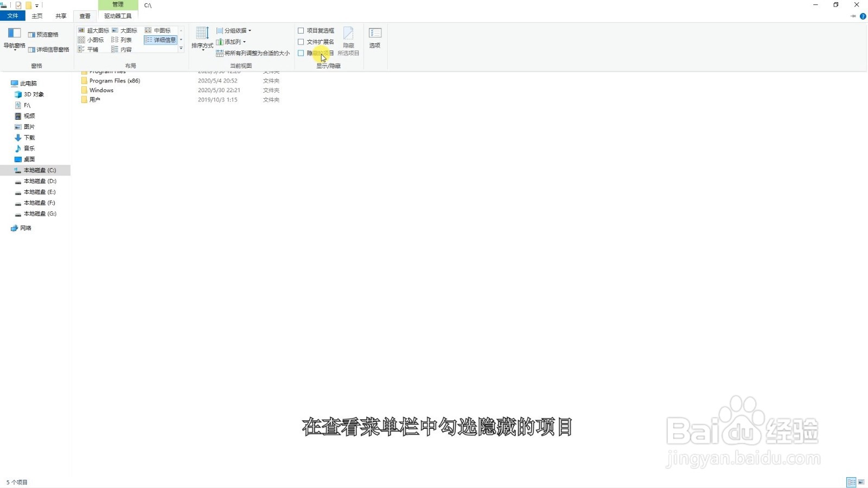Toggle the 详细信息窗格 details pane

[48, 49]
